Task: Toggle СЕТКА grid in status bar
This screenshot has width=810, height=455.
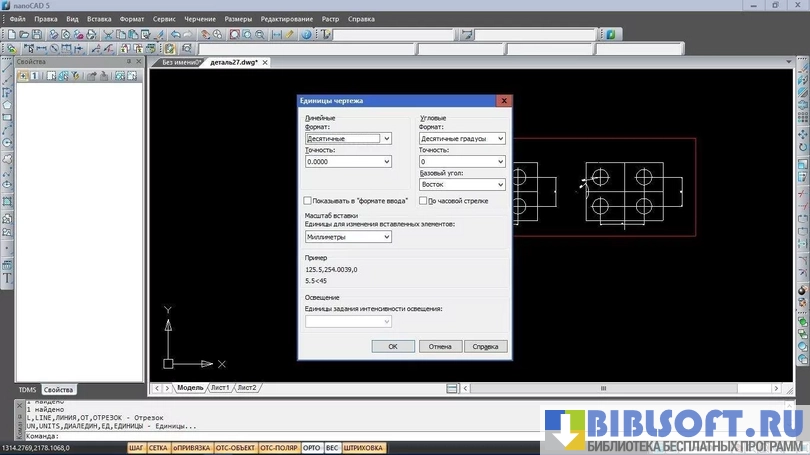Action: tap(158, 448)
